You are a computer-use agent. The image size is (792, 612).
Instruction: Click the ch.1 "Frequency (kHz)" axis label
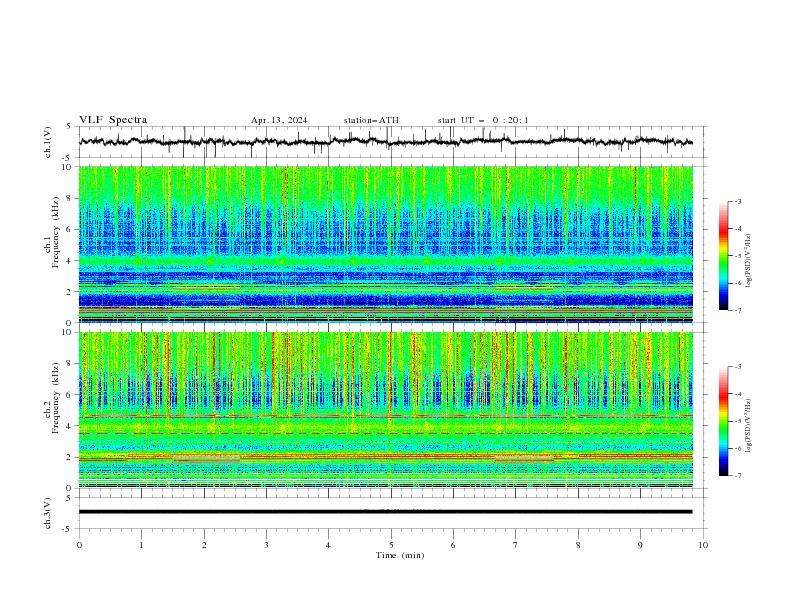click(x=56, y=231)
